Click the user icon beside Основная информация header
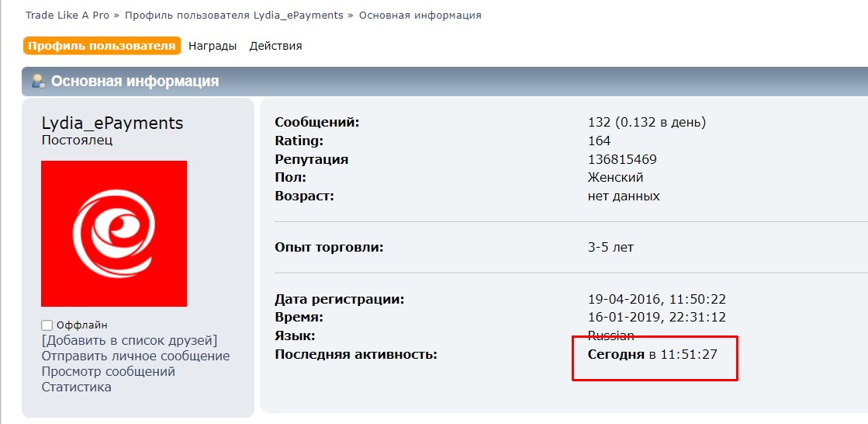 tap(38, 82)
